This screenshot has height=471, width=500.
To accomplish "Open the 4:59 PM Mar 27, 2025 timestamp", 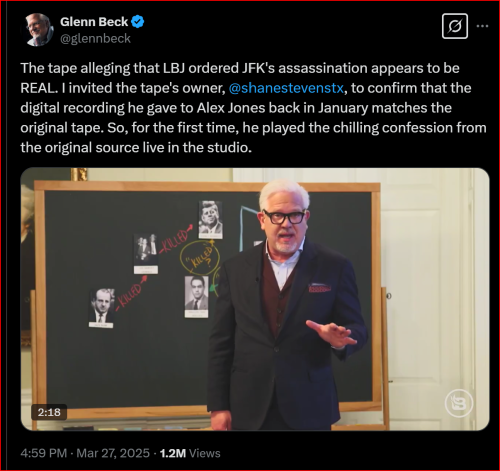I will pyautogui.click(x=85, y=453).
